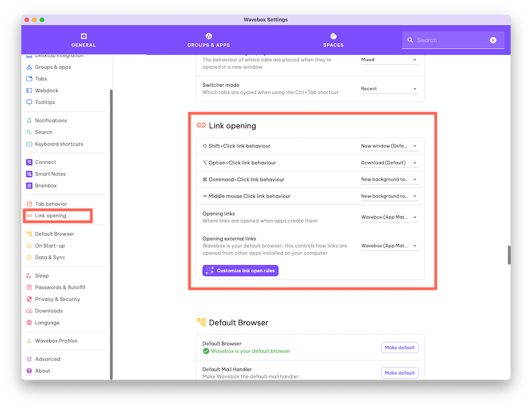Switch to the General tab
532x408 pixels.
click(x=84, y=40)
